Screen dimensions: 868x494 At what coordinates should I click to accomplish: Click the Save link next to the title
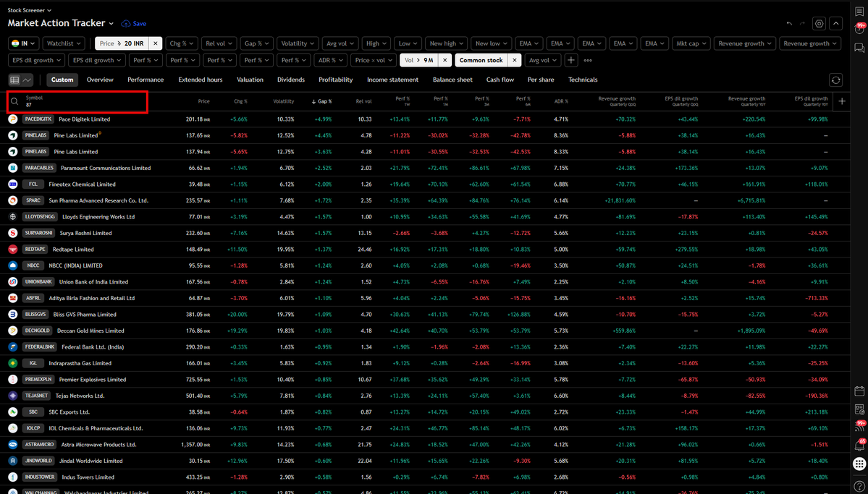click(x=140, y=24)
